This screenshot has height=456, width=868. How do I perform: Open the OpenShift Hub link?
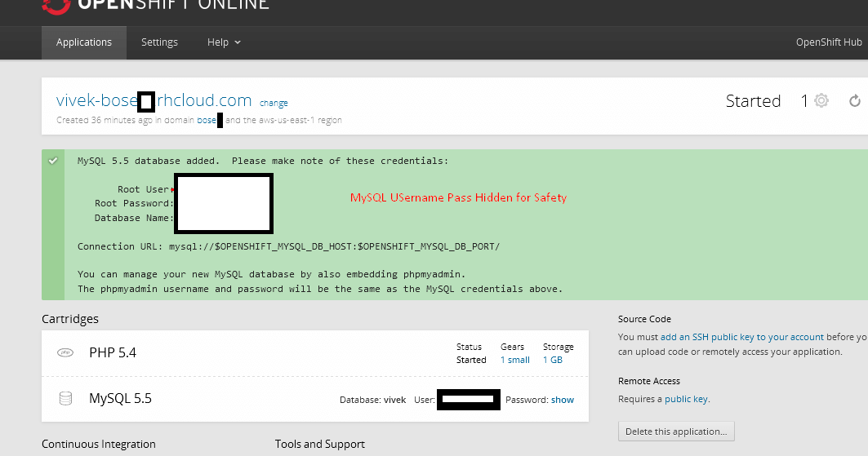pyautogui.click(x=829, y=42)
